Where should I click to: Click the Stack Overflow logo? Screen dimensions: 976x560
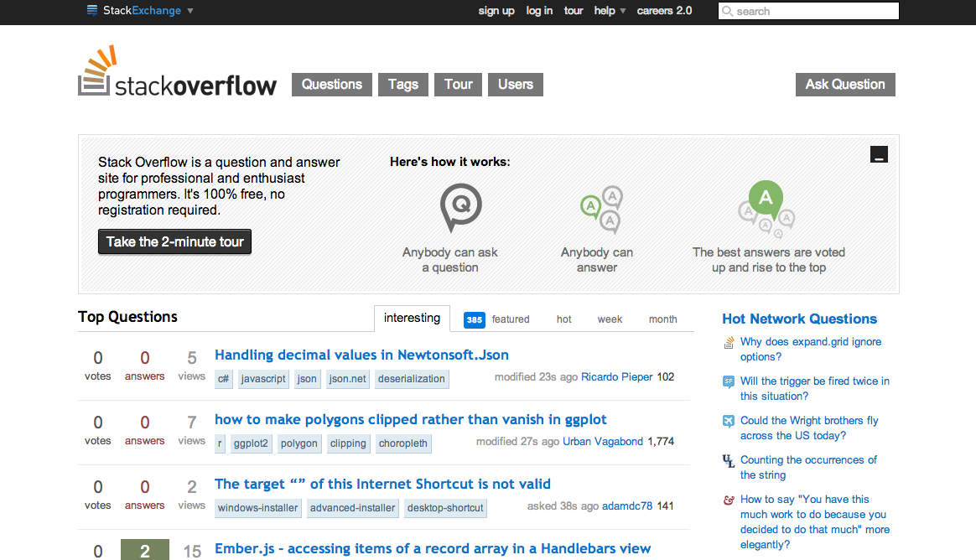[178, 71]
